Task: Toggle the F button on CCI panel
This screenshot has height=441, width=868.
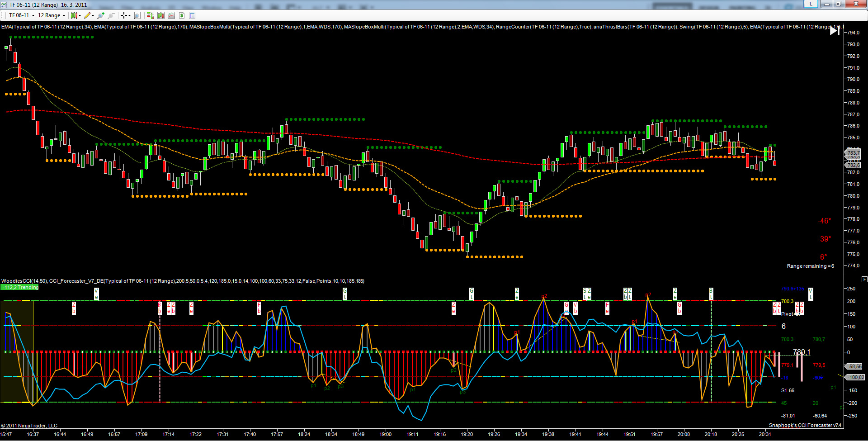Action: (x=864, y=279)
